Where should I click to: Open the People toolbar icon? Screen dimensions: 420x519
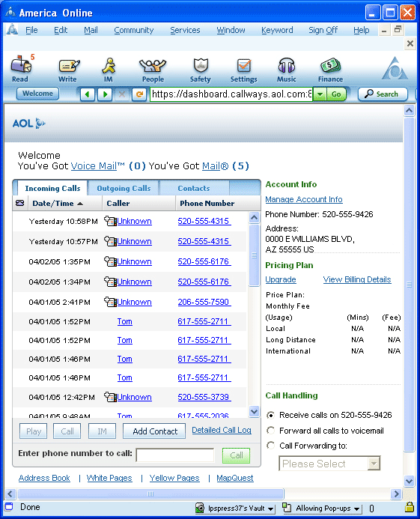(x=153, y=70)
